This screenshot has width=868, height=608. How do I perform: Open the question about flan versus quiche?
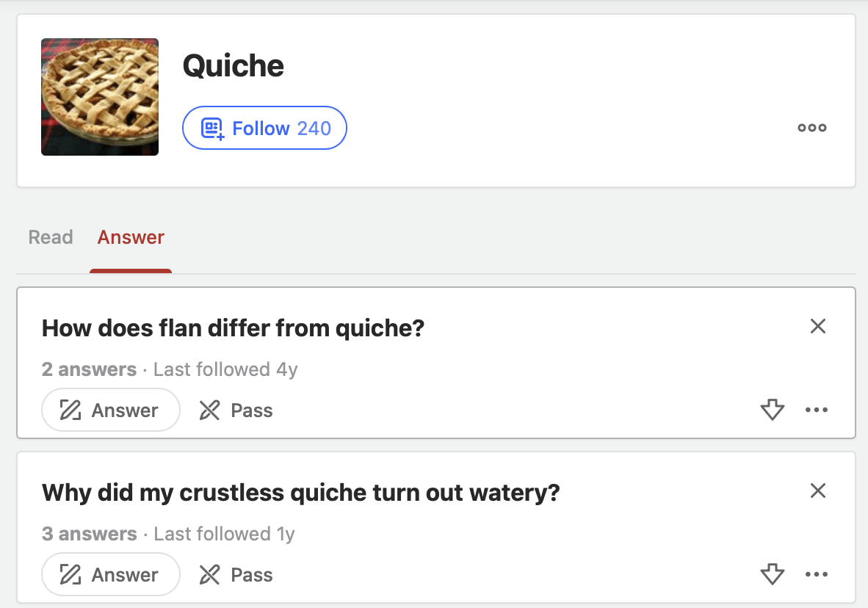pyautogui.click(x=232, y=327)
